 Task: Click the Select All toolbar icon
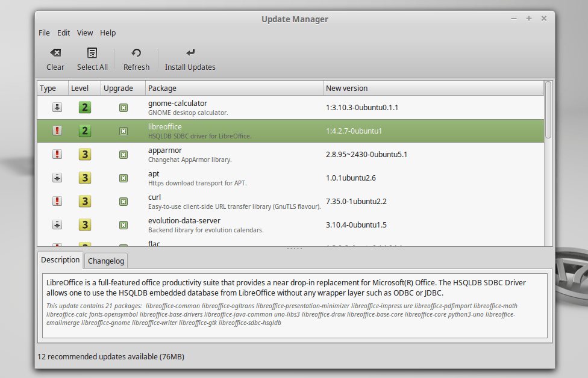[92, 52]
